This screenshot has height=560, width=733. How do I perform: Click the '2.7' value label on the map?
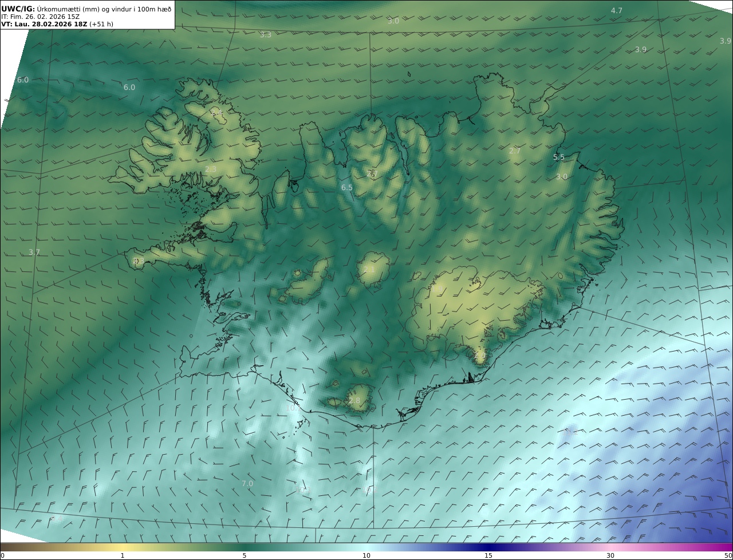(x=515, y=151)
